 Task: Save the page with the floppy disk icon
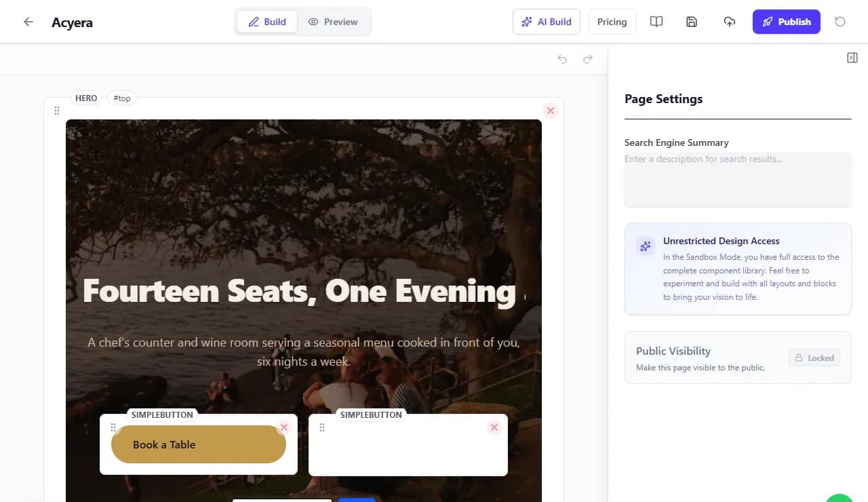coord(692,22)
